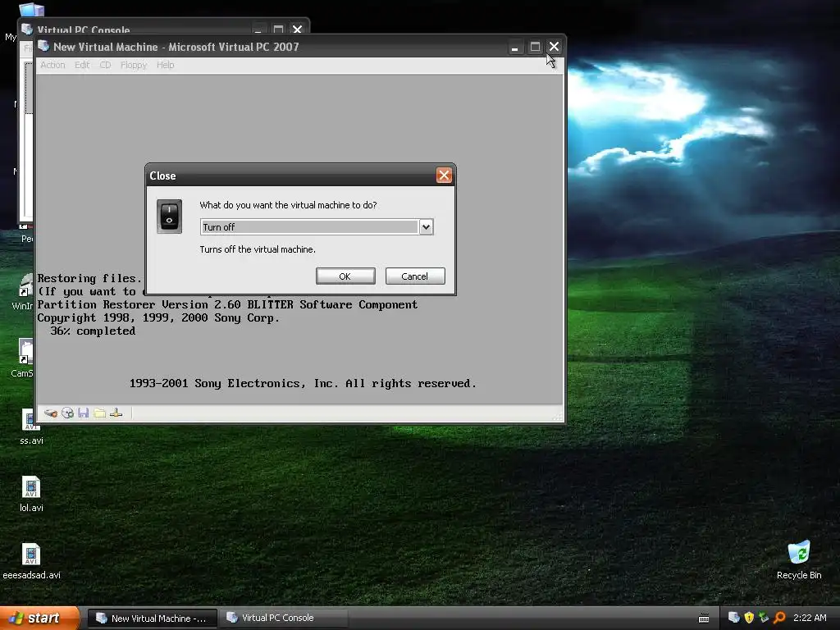Click the shared folders status icon
This screenshot has width=840, height=630.
99,413
